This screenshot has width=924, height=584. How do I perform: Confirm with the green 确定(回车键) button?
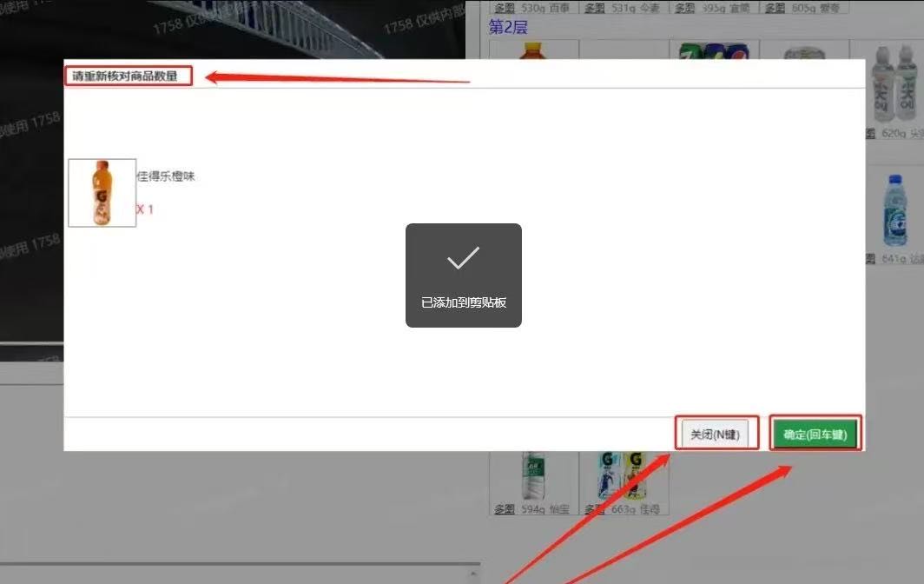tap(815, 435)
